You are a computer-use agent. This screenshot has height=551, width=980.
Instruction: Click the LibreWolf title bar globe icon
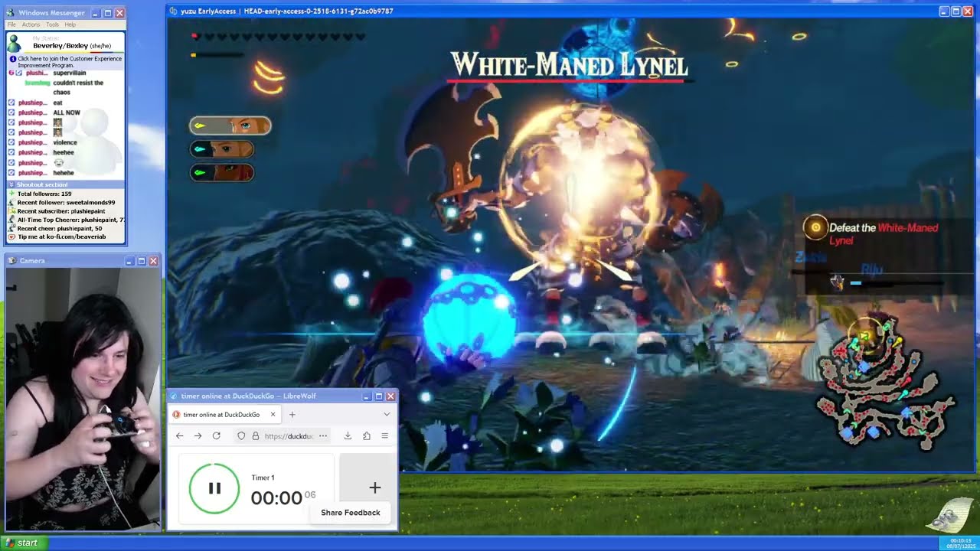(174, 396)
